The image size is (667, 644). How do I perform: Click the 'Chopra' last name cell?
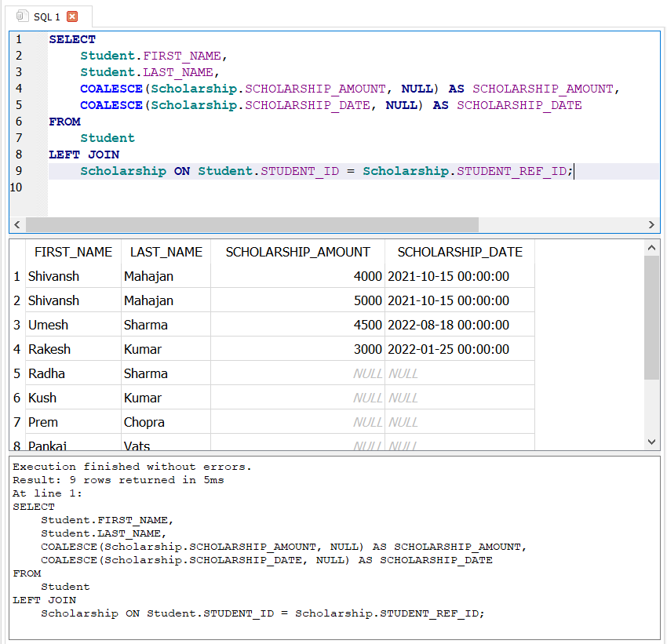(166, 422)
